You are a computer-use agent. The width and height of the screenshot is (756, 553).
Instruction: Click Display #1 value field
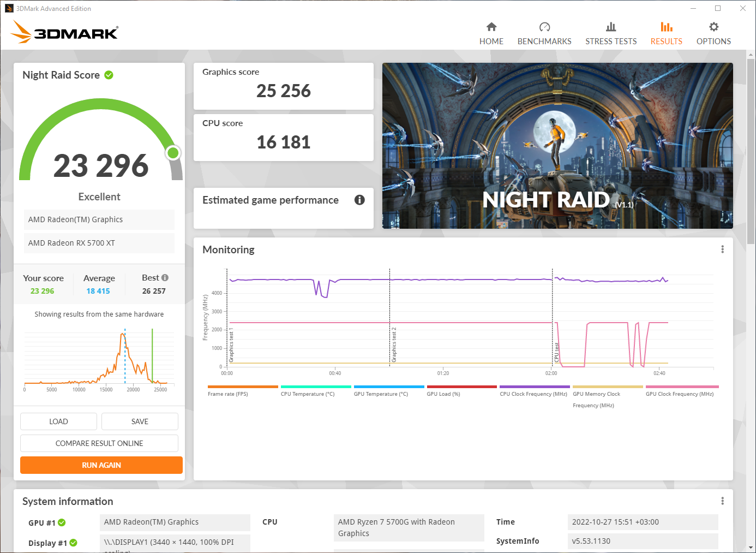175,543
